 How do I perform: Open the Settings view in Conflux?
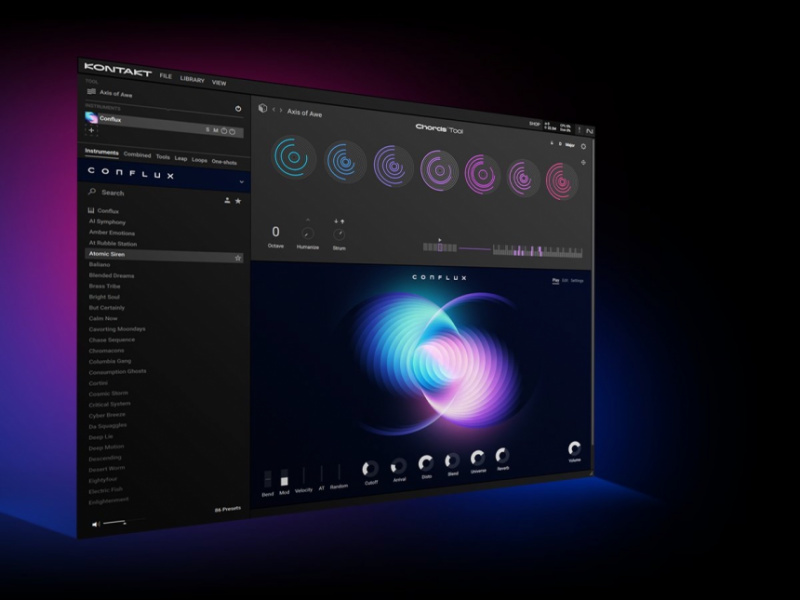pos(578,281)
